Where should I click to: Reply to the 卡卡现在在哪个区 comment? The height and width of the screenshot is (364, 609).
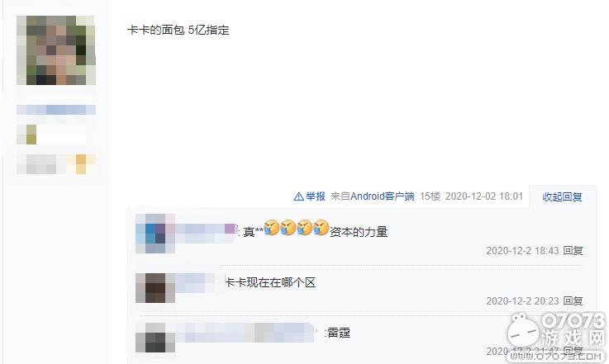pos(573,300)
